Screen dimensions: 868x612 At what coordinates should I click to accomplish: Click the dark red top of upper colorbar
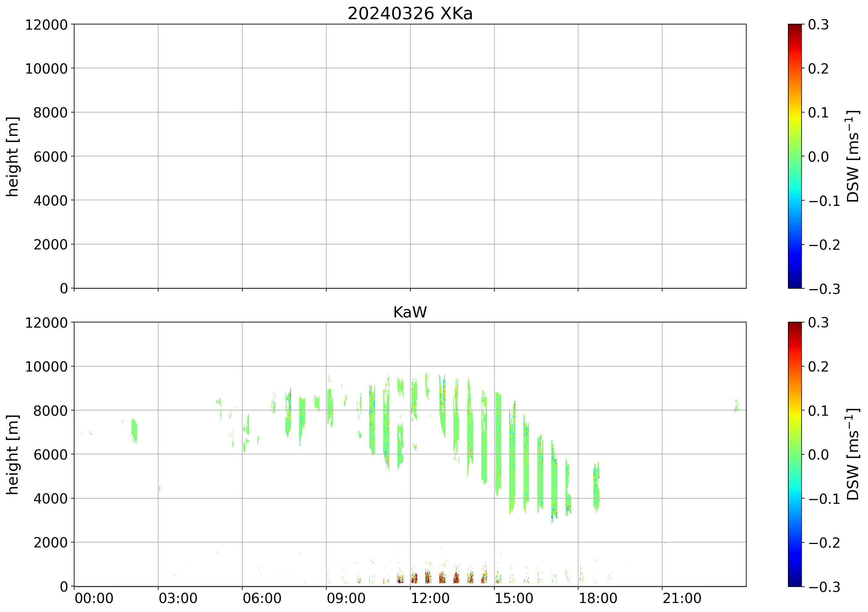click(x=795, y=27)
